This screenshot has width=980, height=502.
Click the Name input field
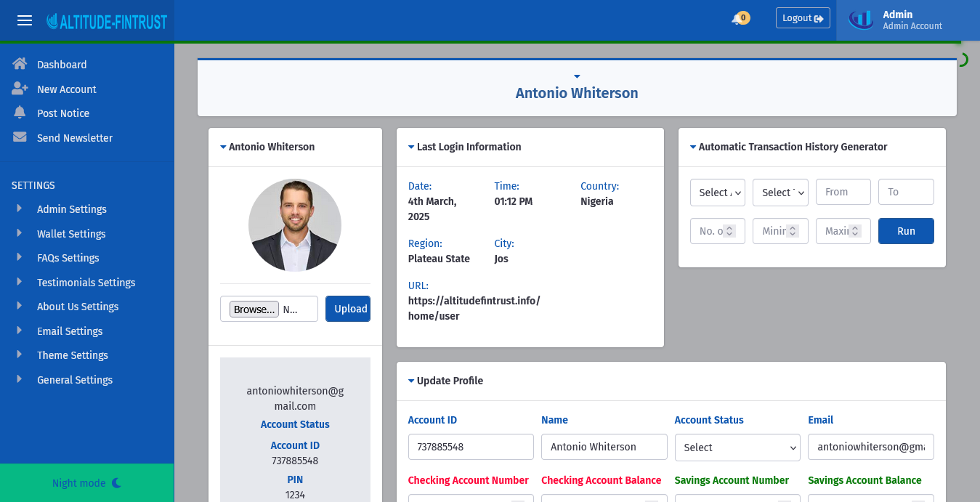click(604, 447)
